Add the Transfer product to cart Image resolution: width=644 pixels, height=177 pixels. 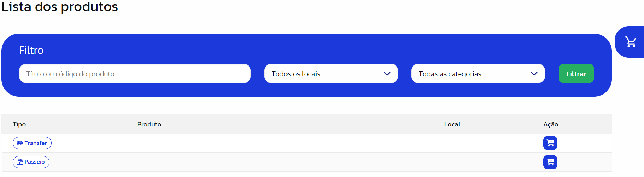pyautogui.click(x=550, y=143)
